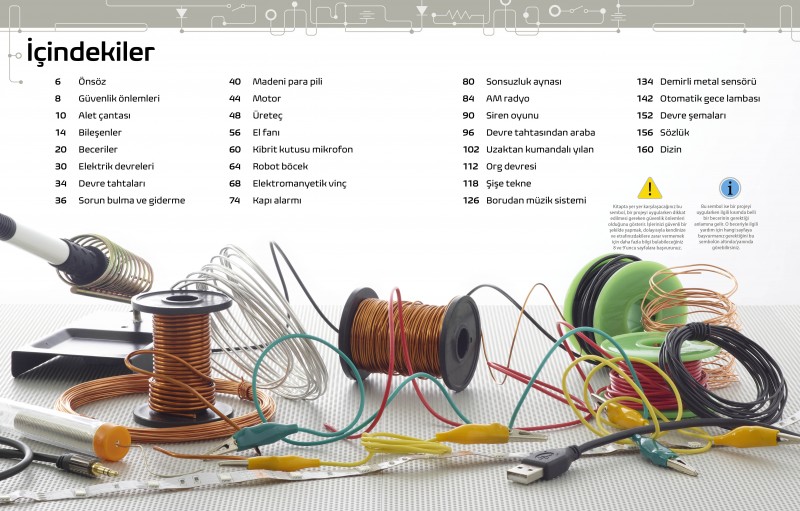
Task: Open the "Önsöz" entry
Action: [92, 82]
